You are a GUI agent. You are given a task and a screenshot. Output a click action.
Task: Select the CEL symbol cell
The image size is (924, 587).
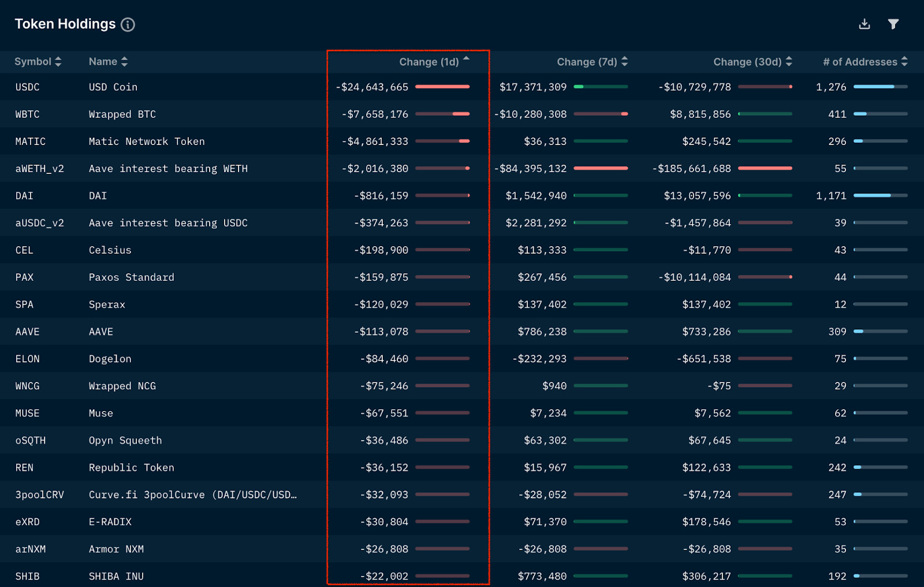coord(24,250)
